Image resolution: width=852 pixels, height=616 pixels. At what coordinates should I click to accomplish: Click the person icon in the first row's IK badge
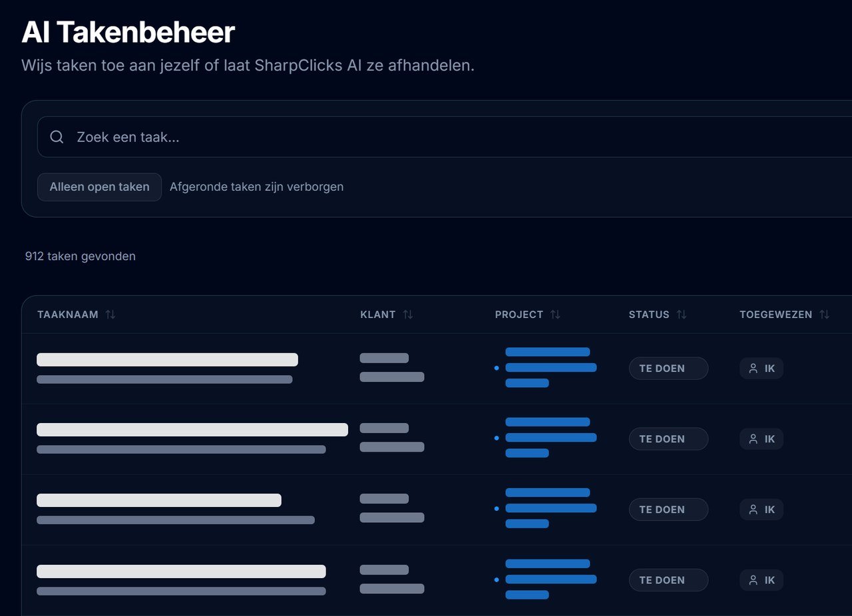tap(753, 369)
